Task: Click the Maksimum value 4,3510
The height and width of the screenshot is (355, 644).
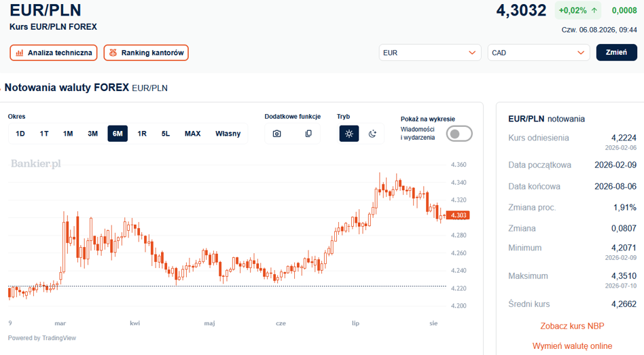Action: [x=624, y=276]
